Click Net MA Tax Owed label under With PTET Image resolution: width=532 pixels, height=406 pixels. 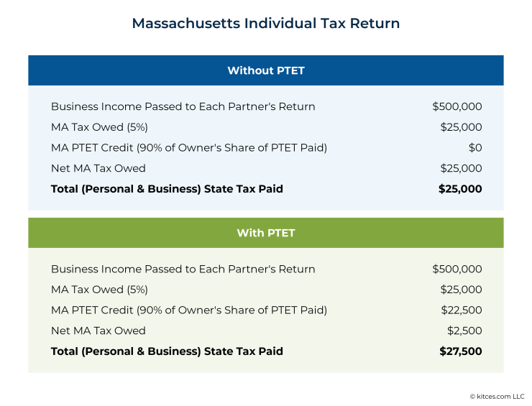point(98,331)
